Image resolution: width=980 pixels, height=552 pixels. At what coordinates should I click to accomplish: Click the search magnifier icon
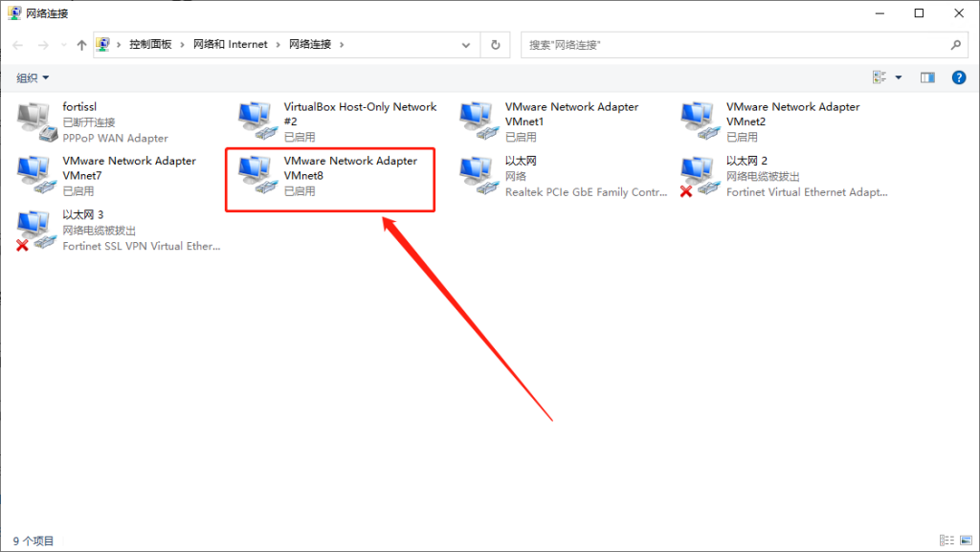coord(956,45)
